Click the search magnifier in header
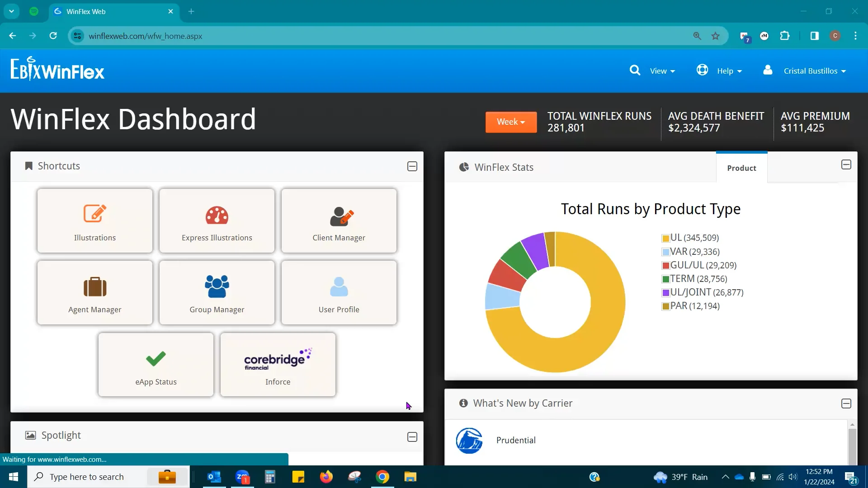 point(635,70)
